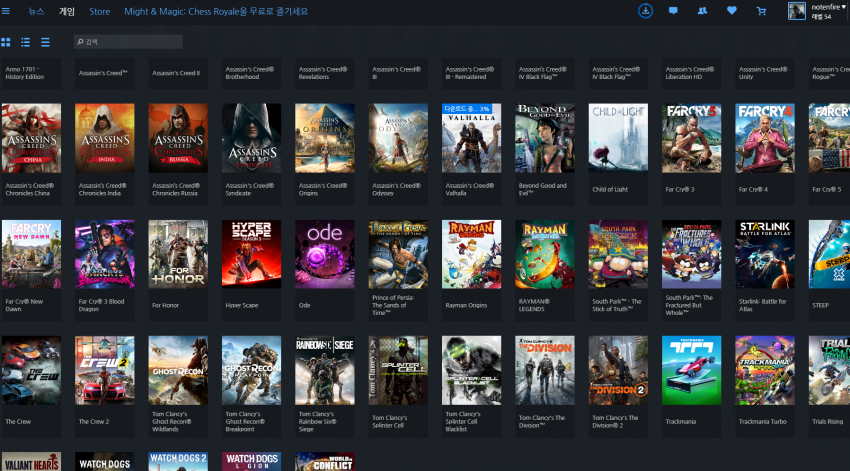Open Ode game cover
Screen dimensions: 850x471
coord(325,254)
